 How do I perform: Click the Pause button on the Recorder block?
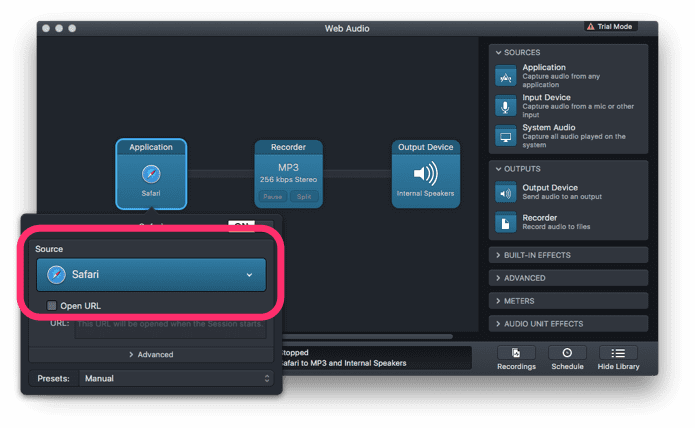[273, 196]
